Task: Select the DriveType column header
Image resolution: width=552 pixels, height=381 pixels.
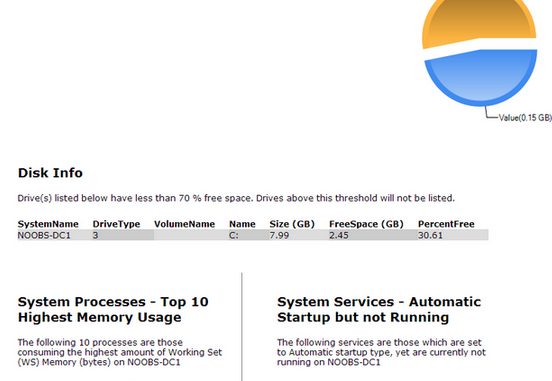Action: pyautogui.click(x=117, y=224)
